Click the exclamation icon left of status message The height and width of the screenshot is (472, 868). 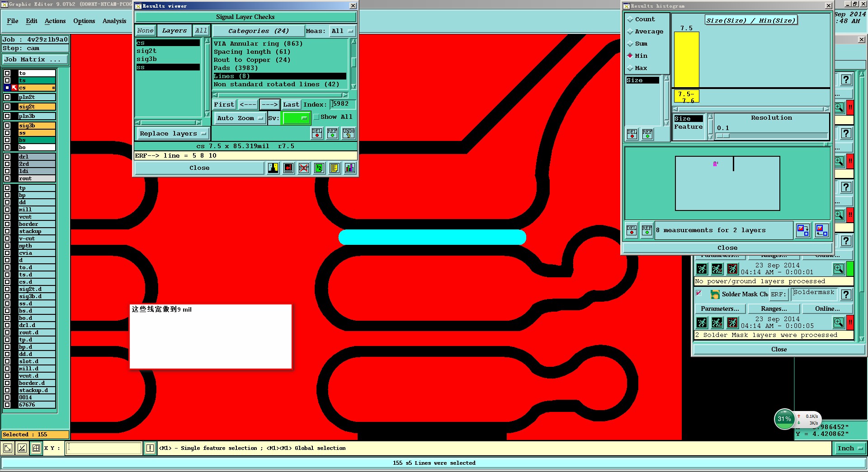[x=150, y=448]
